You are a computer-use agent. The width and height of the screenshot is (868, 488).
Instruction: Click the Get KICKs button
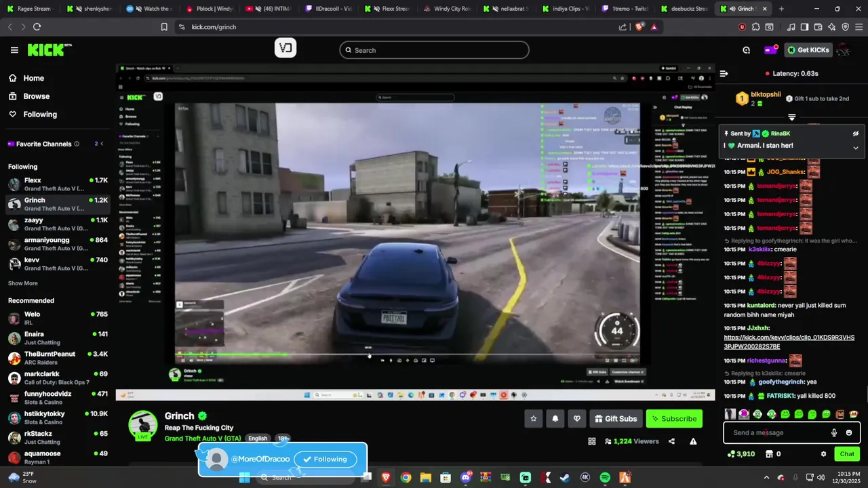pos(808,50)
